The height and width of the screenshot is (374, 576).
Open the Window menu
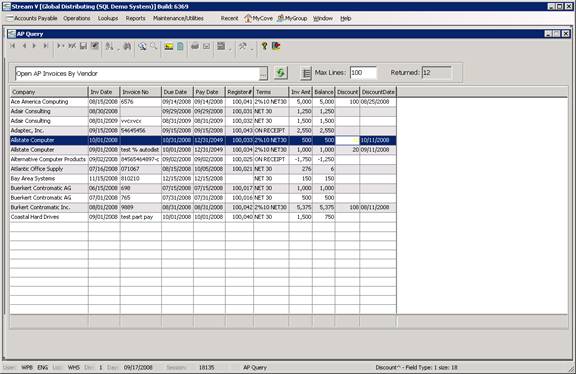pos(323,18)
